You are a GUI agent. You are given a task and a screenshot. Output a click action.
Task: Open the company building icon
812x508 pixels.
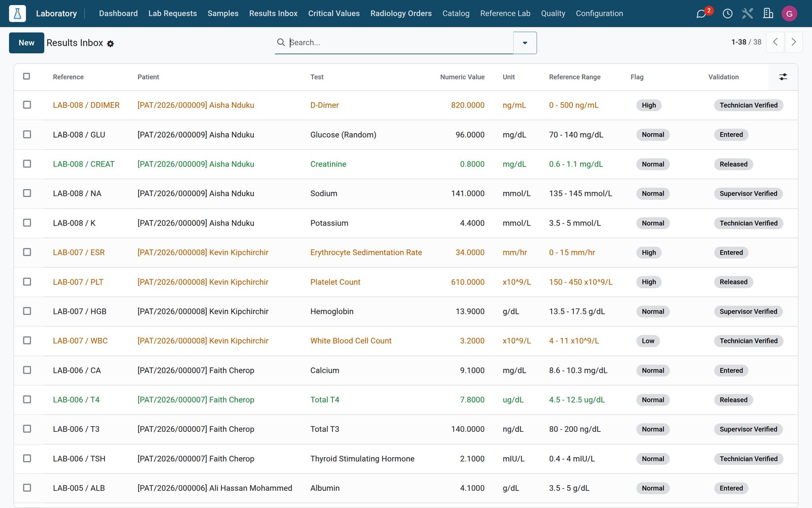coord(768,13)
